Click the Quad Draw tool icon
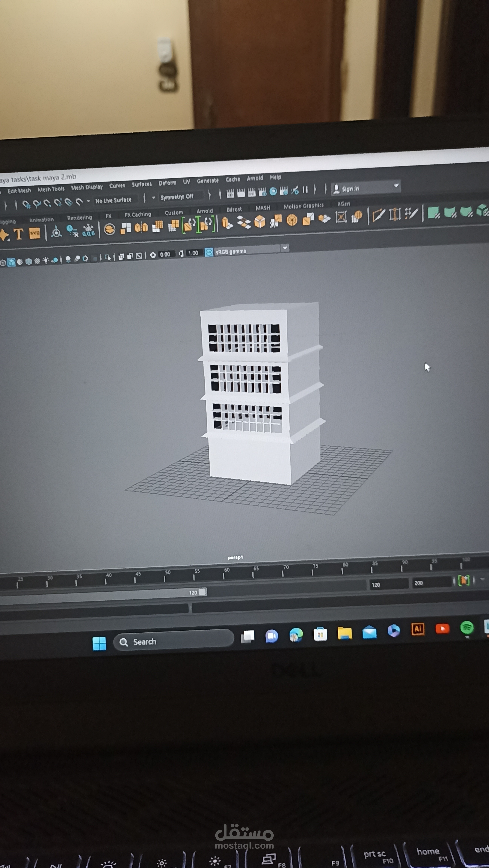This screenshot has width=489, height=868. (411, 213)
